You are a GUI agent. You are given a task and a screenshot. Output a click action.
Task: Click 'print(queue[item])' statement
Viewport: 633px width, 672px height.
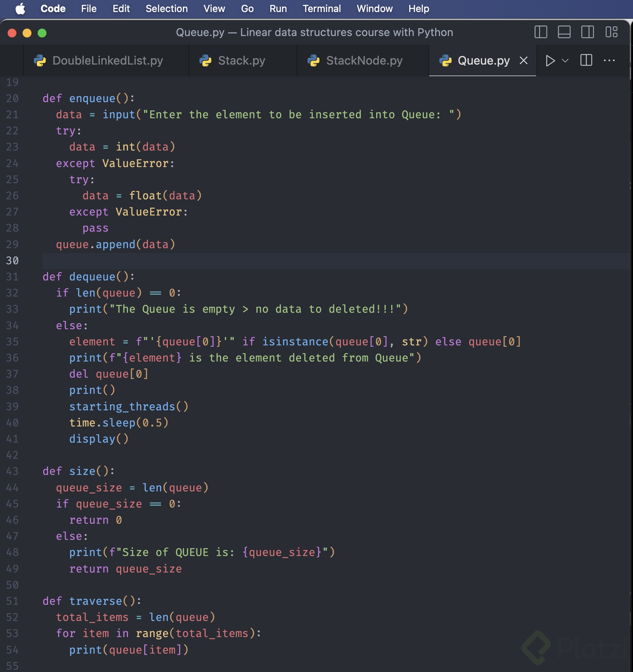point(129,650)
